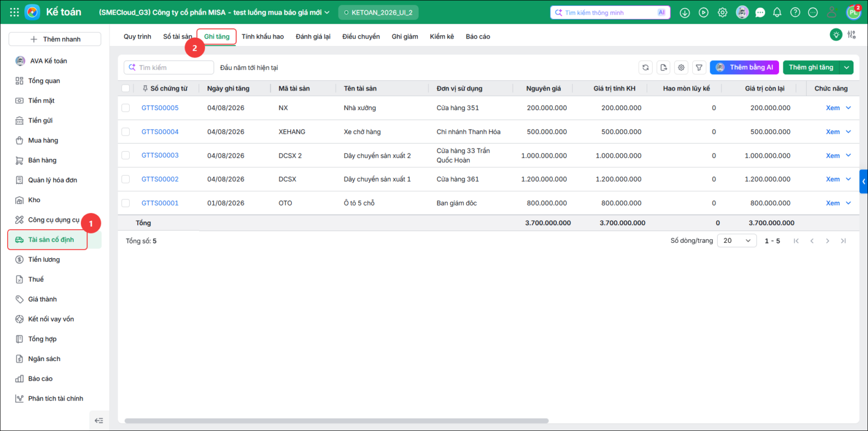
Task: Click the Thêm bằng AI button
Action: coord(744,68)
